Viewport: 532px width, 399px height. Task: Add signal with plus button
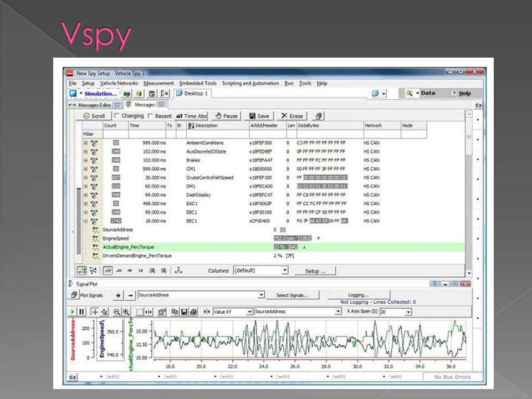[118, 295]
